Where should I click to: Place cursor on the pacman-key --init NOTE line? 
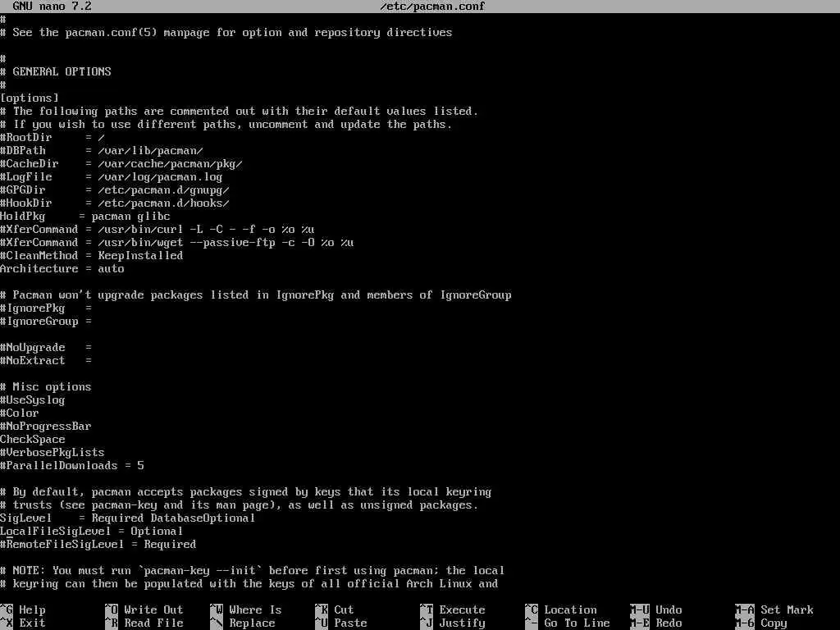click(253, 571)
